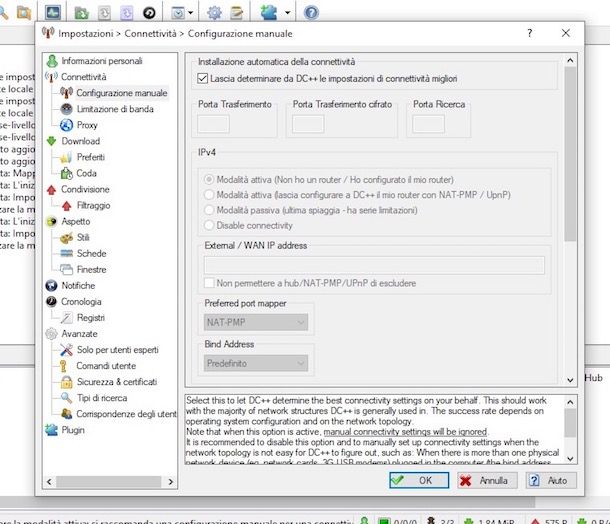Open Preferred port mapper NAT-PMP dropdown
The image size is (610, 524).
point(256,322)
